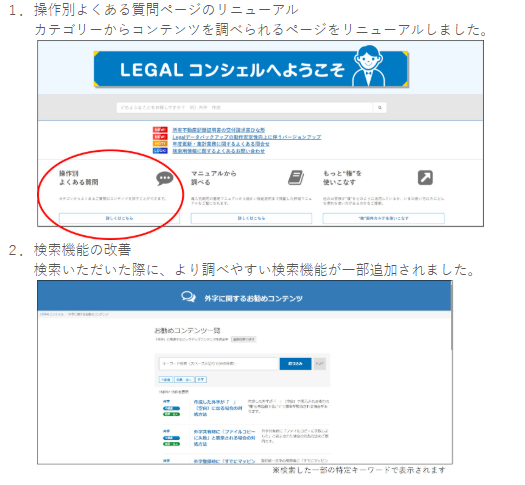Click the gray クリア button
525x485 pixels.
(319, 363)
